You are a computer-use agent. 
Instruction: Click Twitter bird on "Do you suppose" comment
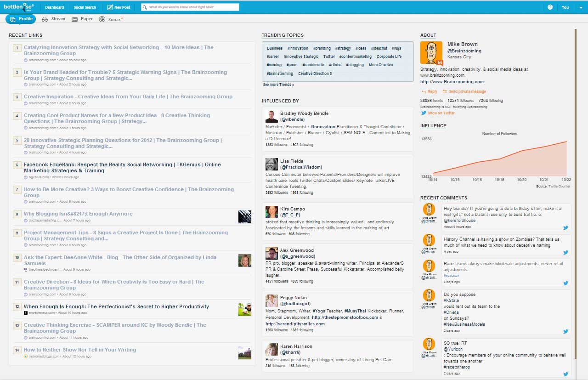[566, 331]
